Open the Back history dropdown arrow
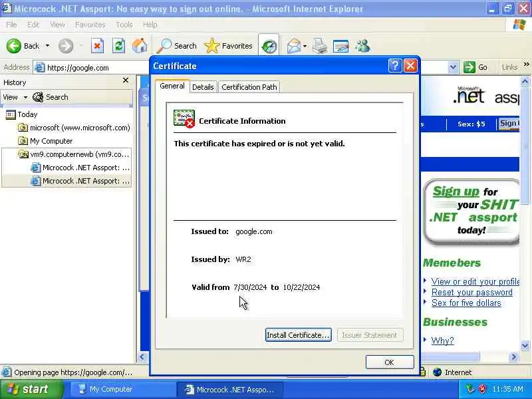The width and height of the screenshot is (532, 399). pyautogui.click(x=47, y=46)
